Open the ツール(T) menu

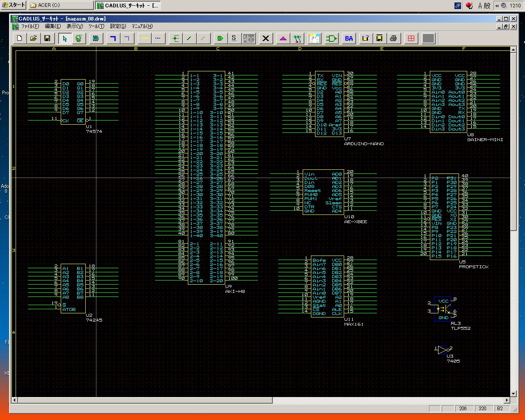[x=96, y=26]
